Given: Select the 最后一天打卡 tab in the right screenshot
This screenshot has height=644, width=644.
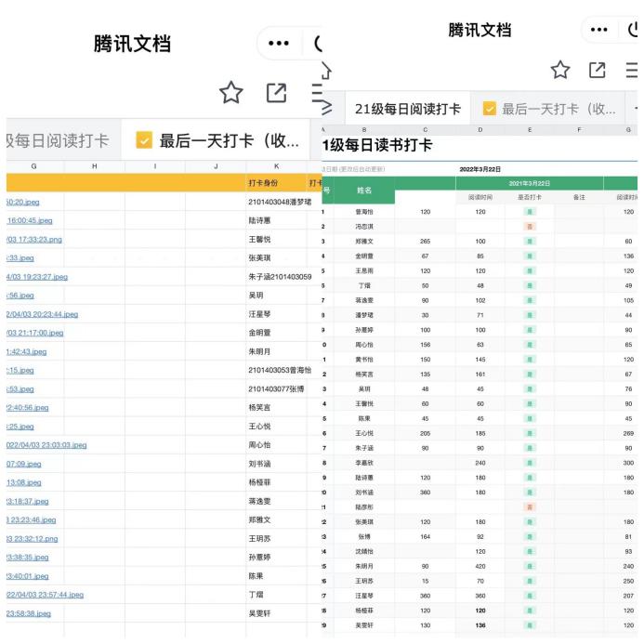Looking at the screenshot, I should pos(549,109).
